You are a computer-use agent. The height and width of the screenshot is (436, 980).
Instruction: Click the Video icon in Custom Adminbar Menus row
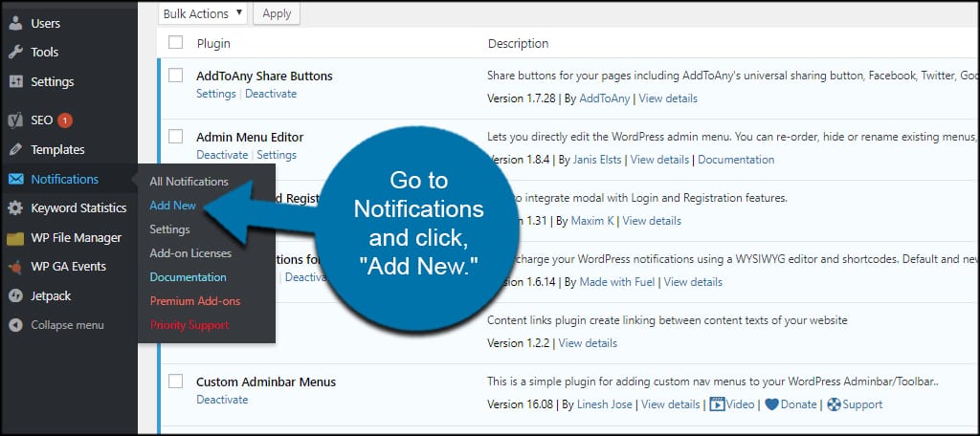tap(717, 404)
